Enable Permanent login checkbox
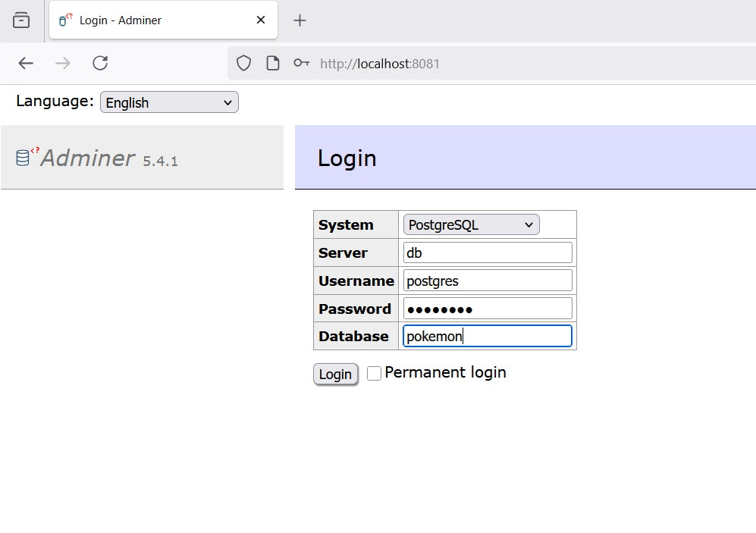Image resolution: width=756 pixels, height=533 pixels. click(374, 373)
